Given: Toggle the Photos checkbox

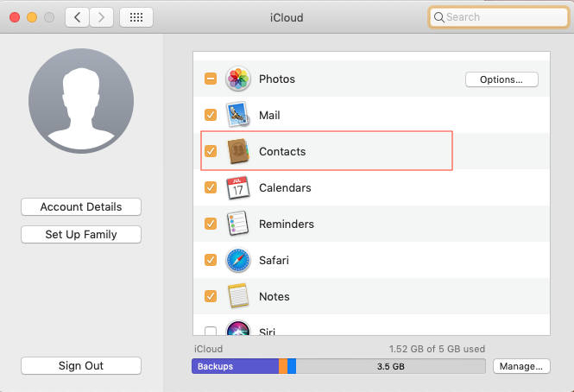Looking at the screenshot, I should (211, 79).
